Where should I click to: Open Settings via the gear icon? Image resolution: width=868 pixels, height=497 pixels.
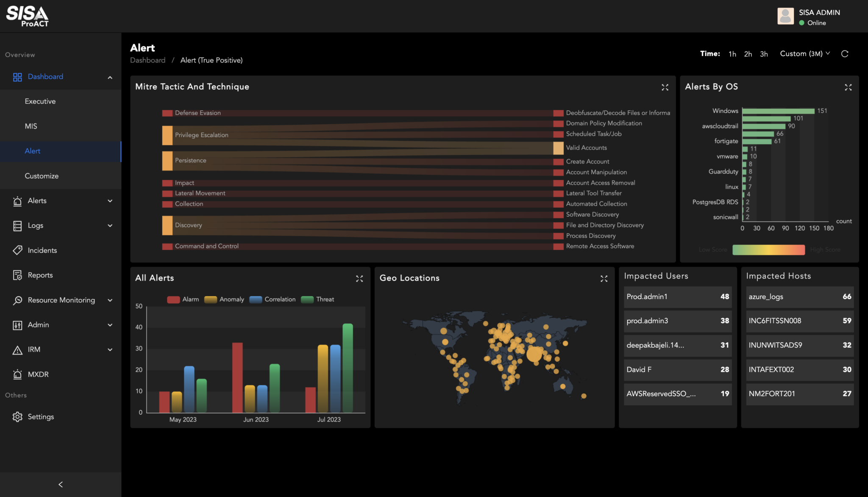click(x=17, y=417)
